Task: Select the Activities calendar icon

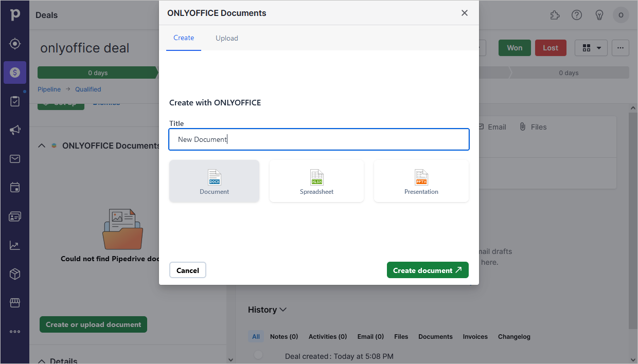Action: (15, 188)
